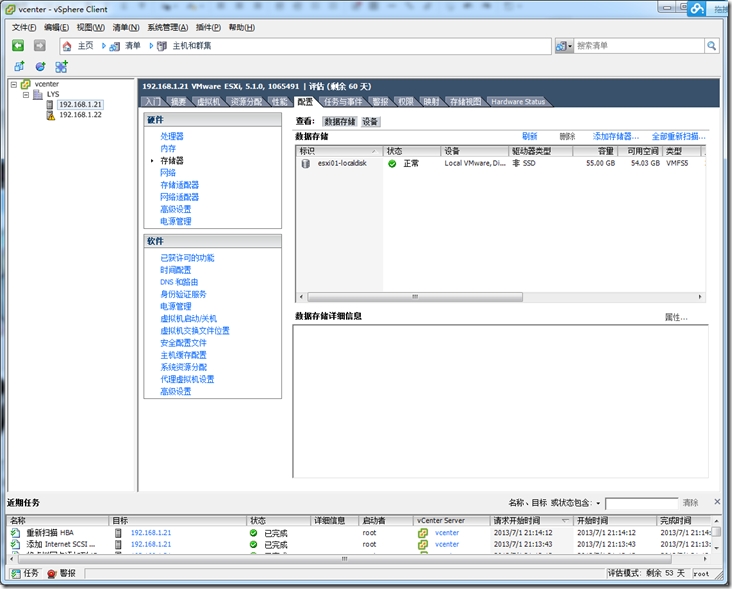
Task: Sort tasks by 请求开始时间 column
Action: pos(531,520)
